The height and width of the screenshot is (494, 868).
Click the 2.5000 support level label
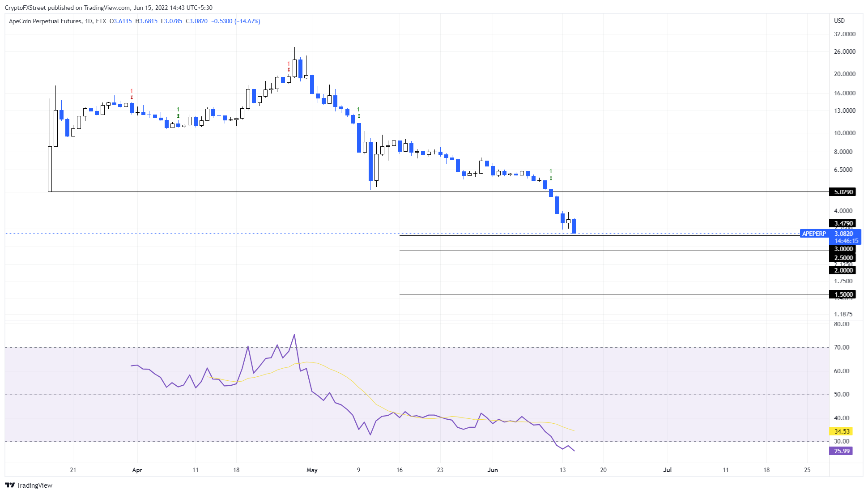click(842, 258)
